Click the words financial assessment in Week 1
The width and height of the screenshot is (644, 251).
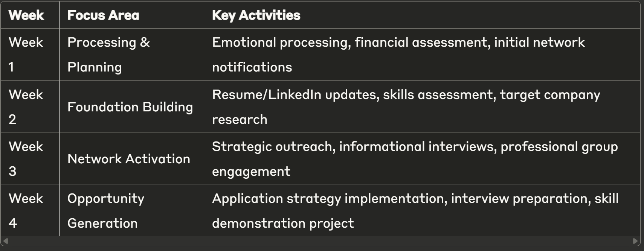[421, 42]
